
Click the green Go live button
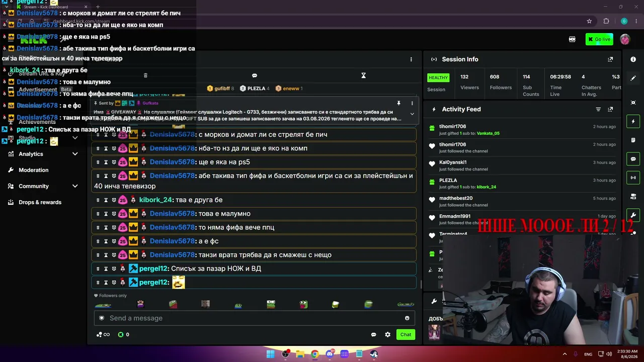(x=599, y=39)
